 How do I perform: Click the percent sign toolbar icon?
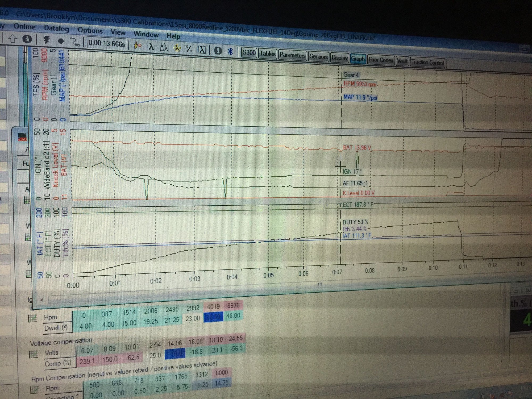coord(189,48)
